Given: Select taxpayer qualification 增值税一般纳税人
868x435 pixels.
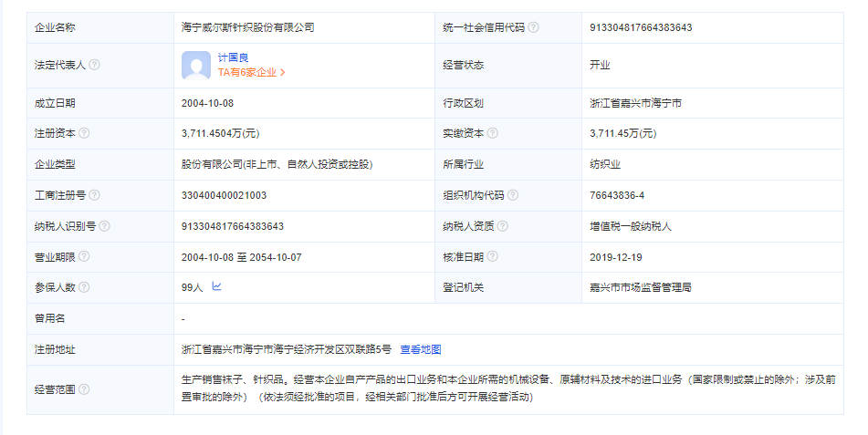Looking at the screenshot, I should point(631,226).
